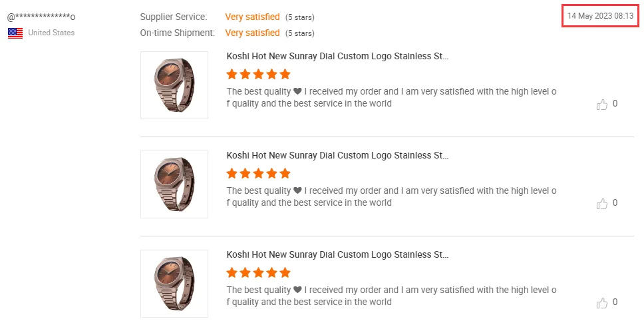The height and width of the screenshot is (331, 644).
Task: Open third watch product thumbnail
Action: tap(174, 284)
